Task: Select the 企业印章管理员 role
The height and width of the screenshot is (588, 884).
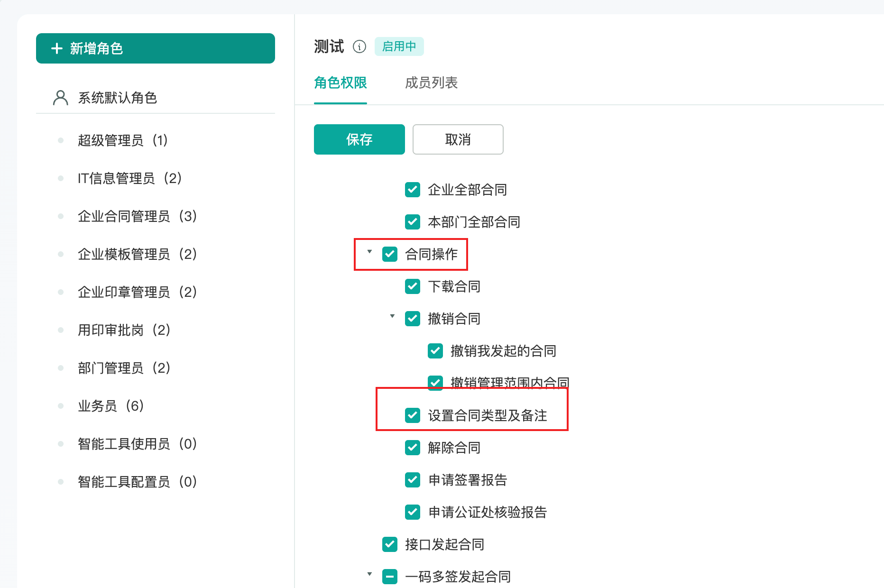Action: (x=137, y=292)
